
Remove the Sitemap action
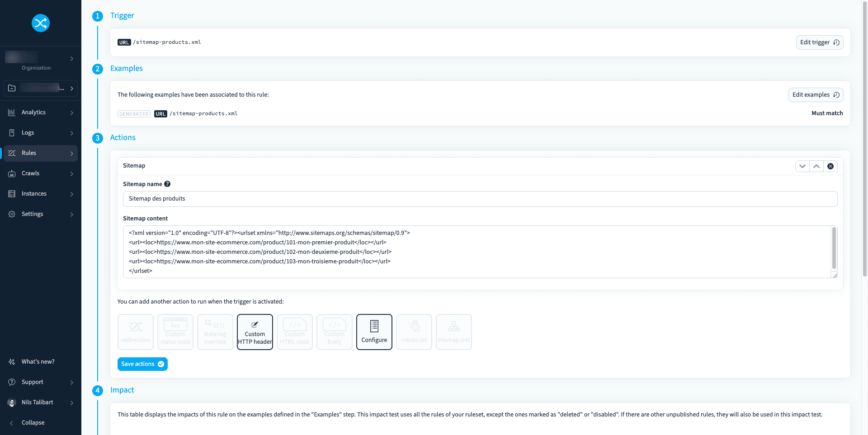pos(830,166)
